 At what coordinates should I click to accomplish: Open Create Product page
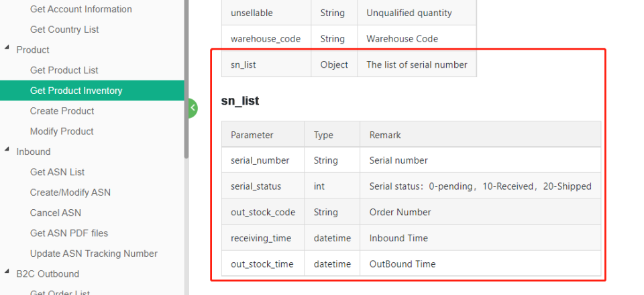[62, 111]
